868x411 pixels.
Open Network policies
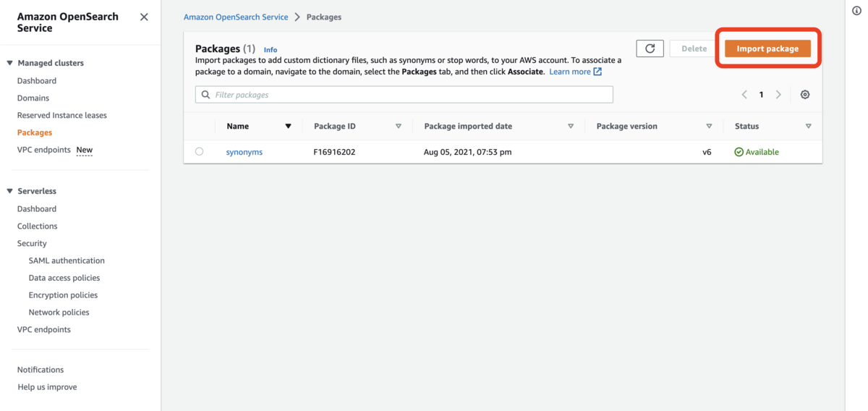59,313
